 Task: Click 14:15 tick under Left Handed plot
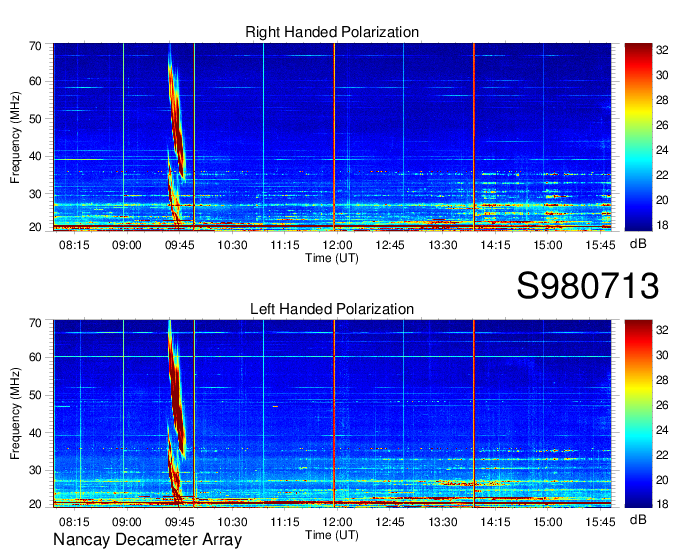(x=495, y=522)
